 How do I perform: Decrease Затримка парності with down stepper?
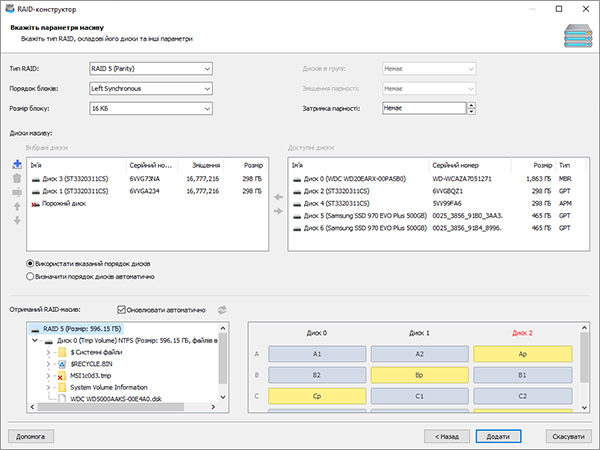[471, 111]
